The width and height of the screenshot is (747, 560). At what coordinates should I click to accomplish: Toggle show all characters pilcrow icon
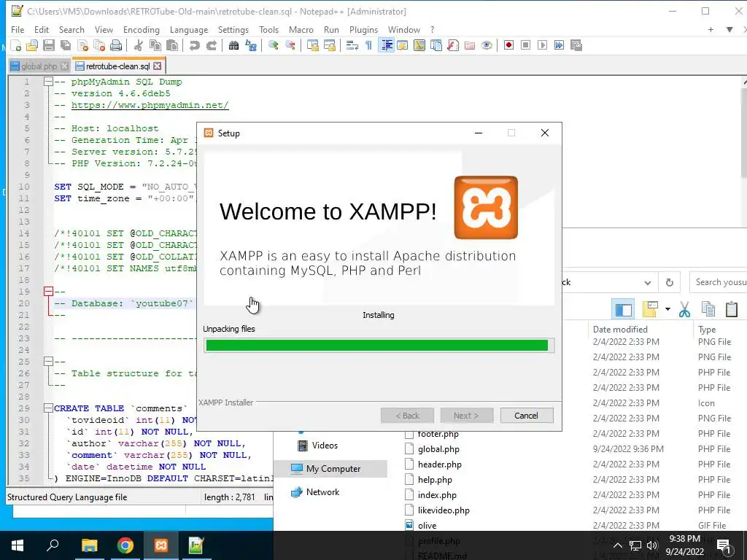368,45
